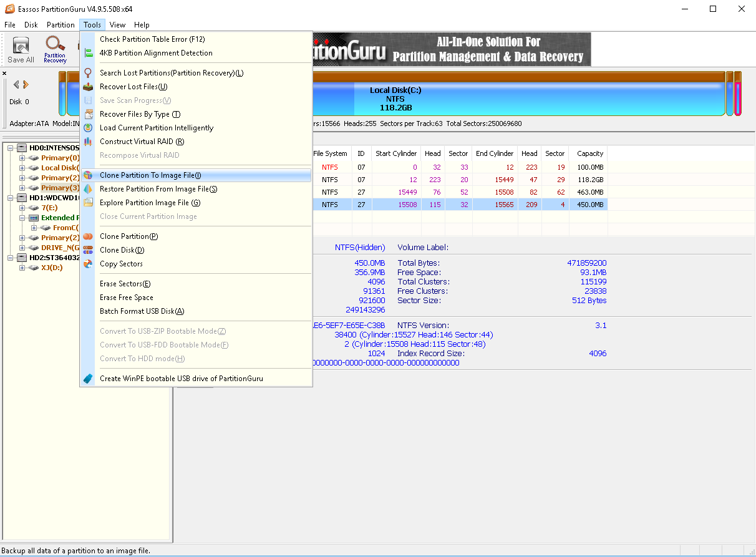Expand the FromC tree node
Screen dimensions: 756x557
click(34, 228)
